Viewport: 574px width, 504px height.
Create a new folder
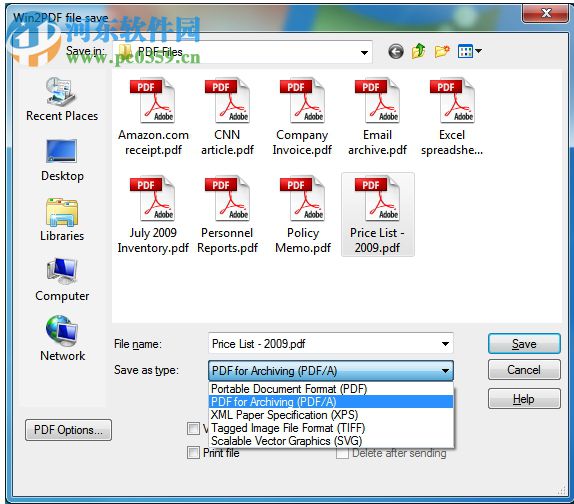(442, 52)
